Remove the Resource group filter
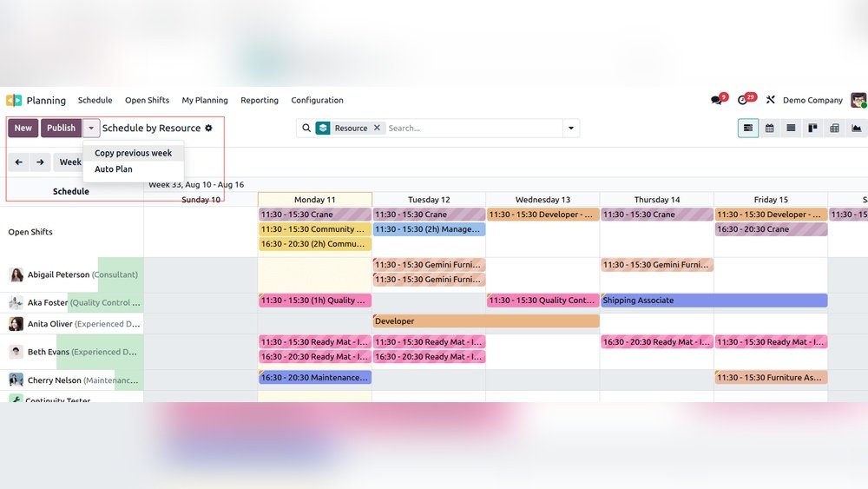This screenshot has height=489, width=868. pyautogui.click(x=377, y=129)
